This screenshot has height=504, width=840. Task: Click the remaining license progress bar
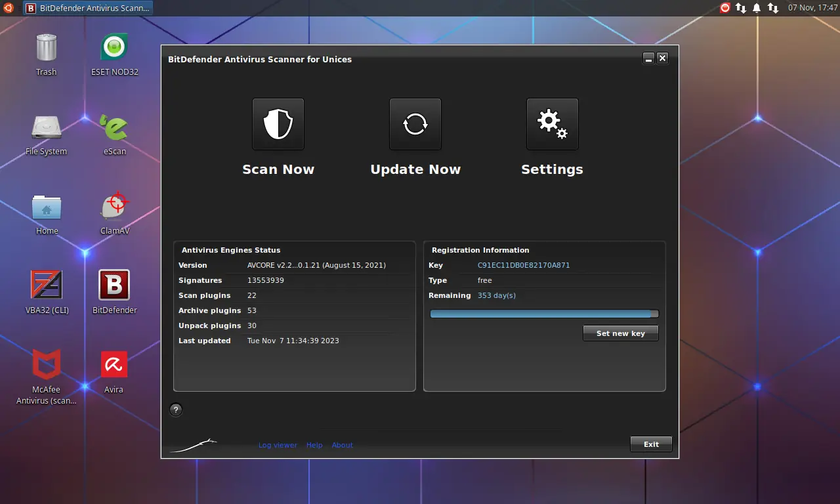pyautogui.click(x=544, y=314)
